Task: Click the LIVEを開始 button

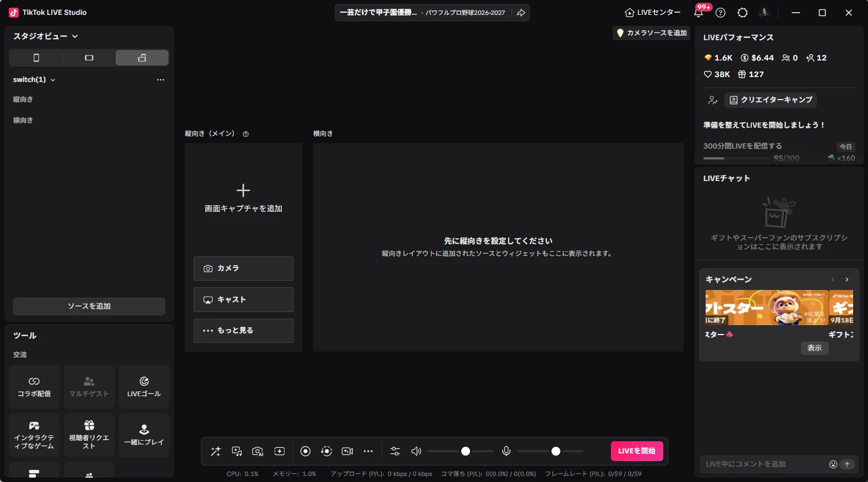Action: point(637,451)
